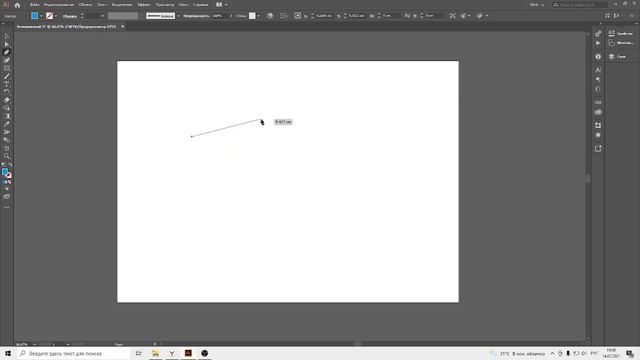Open the Эффект menu

144,5
